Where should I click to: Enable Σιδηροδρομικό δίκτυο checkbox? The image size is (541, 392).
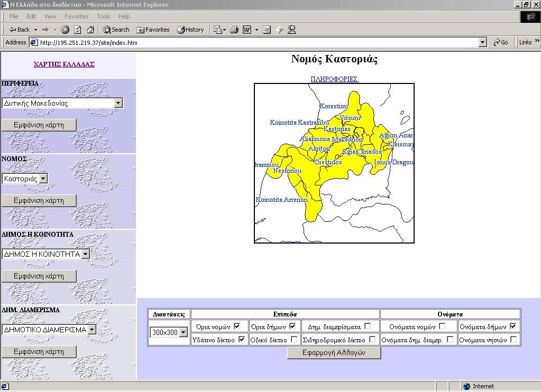[x=372, y=339]
